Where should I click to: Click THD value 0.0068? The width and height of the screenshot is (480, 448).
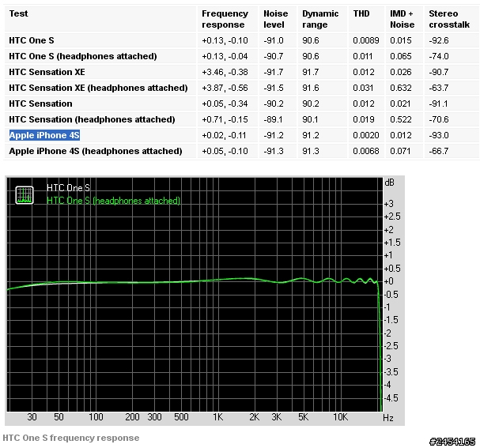click(366, 151)
